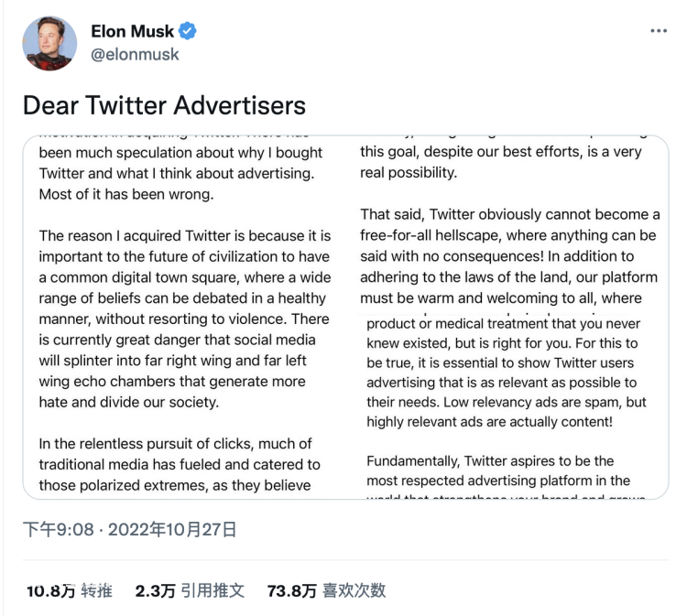Click the 2022年10月27日 date
Screen dimensions: 687x616
172,529
